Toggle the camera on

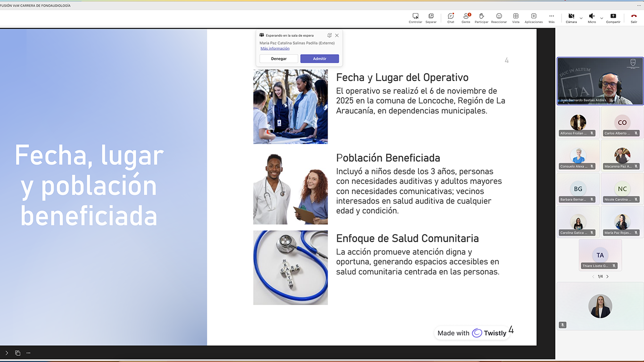pos(571,16)
